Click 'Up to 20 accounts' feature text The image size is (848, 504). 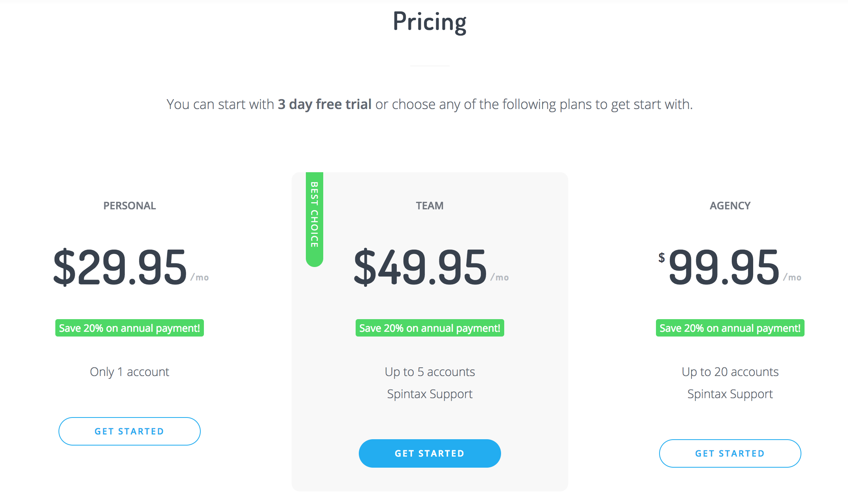730,372
